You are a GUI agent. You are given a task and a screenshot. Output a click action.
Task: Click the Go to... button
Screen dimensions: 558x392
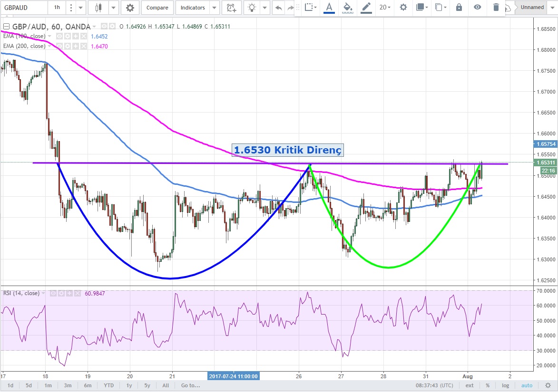(x=190, y=385)
